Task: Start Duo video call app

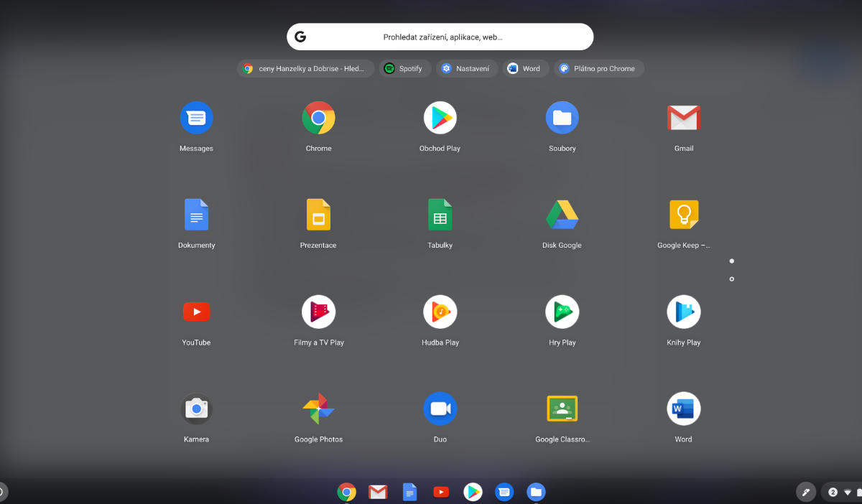Action: [x=440, y=409]
